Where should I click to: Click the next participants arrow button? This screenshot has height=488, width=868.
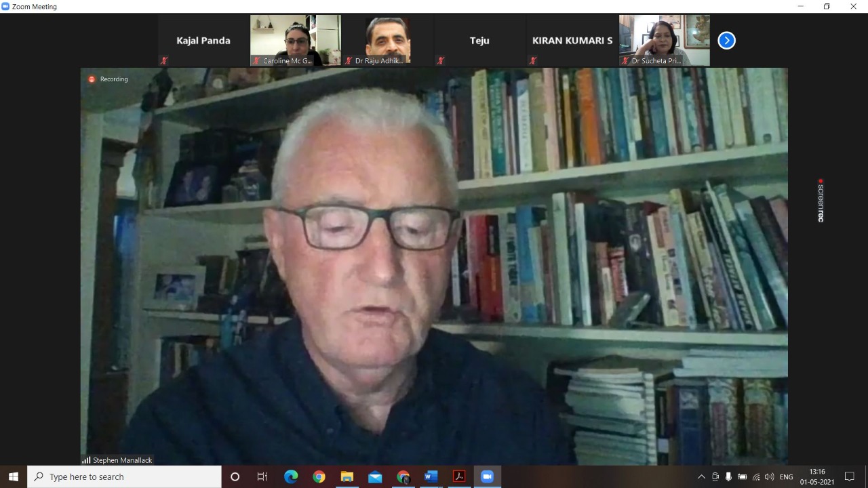point(726,41)
